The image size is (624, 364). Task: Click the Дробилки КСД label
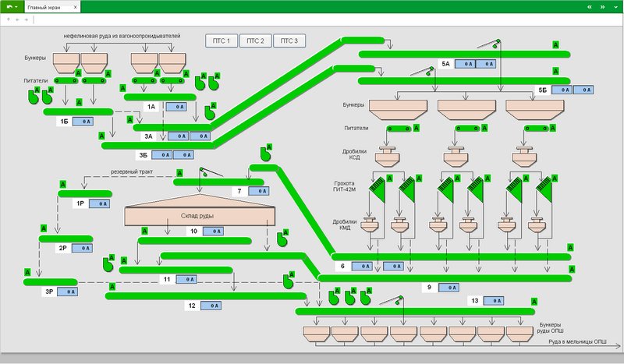354,154
